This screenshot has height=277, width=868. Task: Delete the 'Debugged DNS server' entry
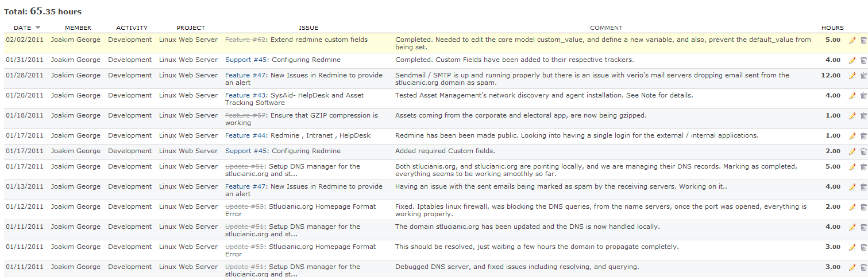coord(863,267)
